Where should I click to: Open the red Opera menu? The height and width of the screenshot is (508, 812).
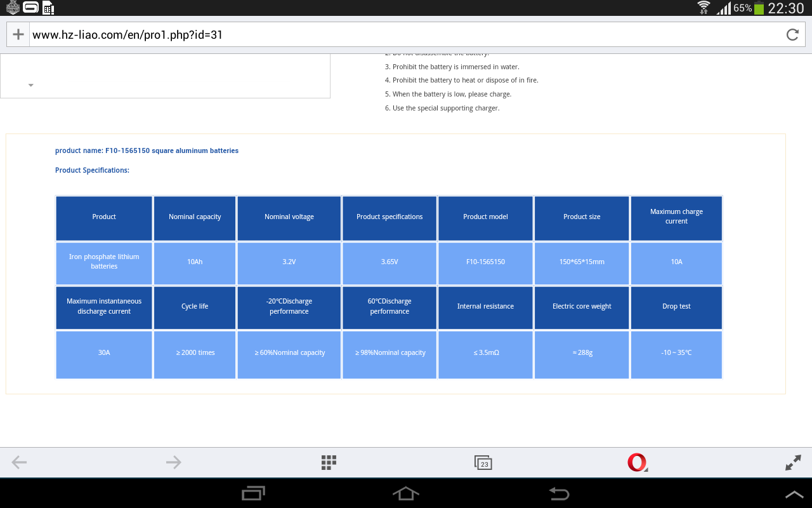click(x=637, y=462)
